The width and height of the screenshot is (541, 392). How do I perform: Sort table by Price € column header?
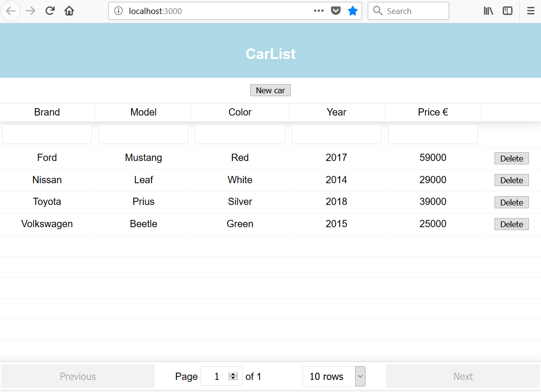coord(433,112)
